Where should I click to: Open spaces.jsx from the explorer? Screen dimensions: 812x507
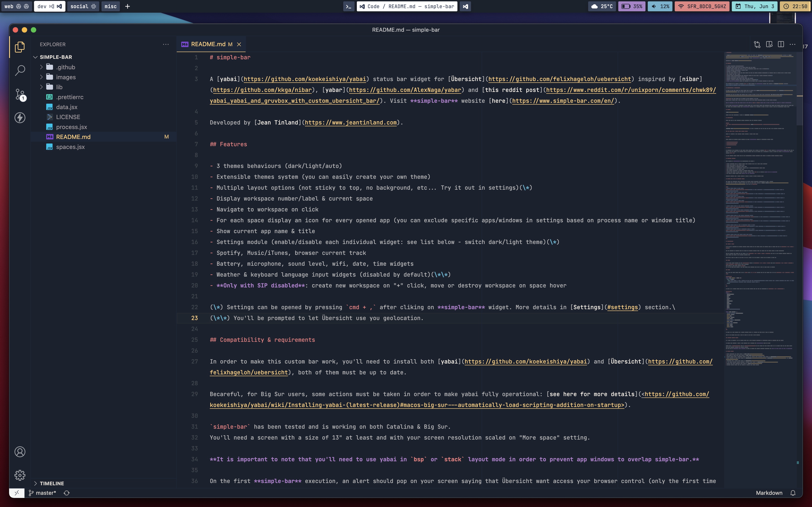point(70,147)
